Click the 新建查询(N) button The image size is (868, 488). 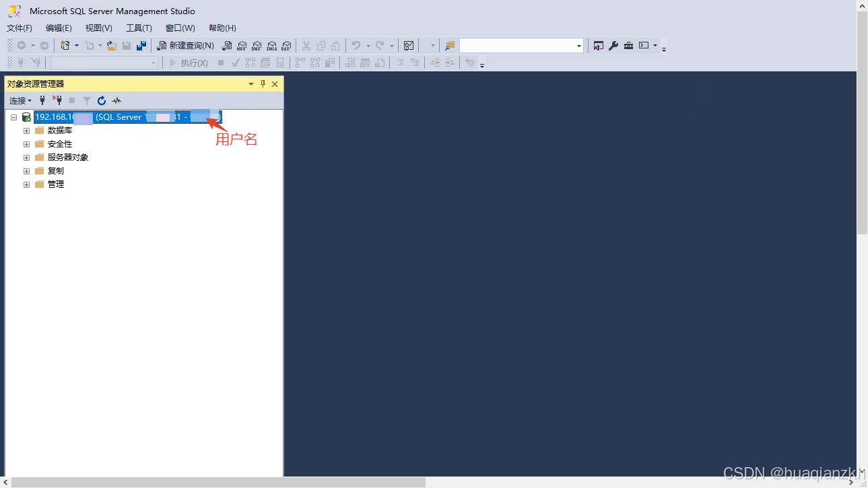(185, 46)
